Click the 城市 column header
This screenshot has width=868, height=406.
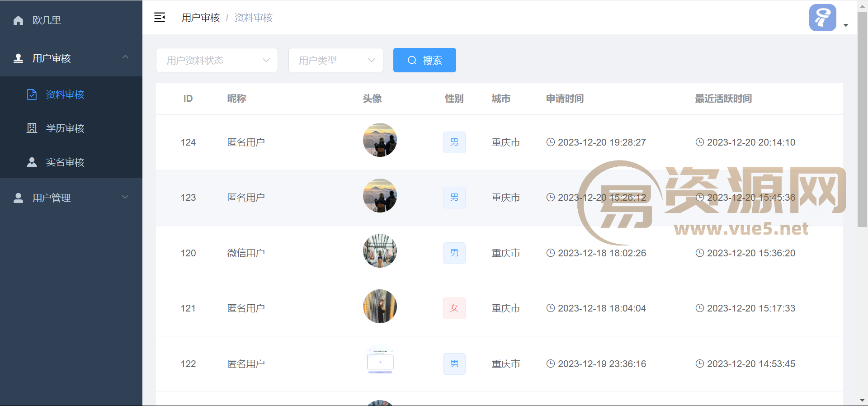pyautogui.click(x=501, y=99)
